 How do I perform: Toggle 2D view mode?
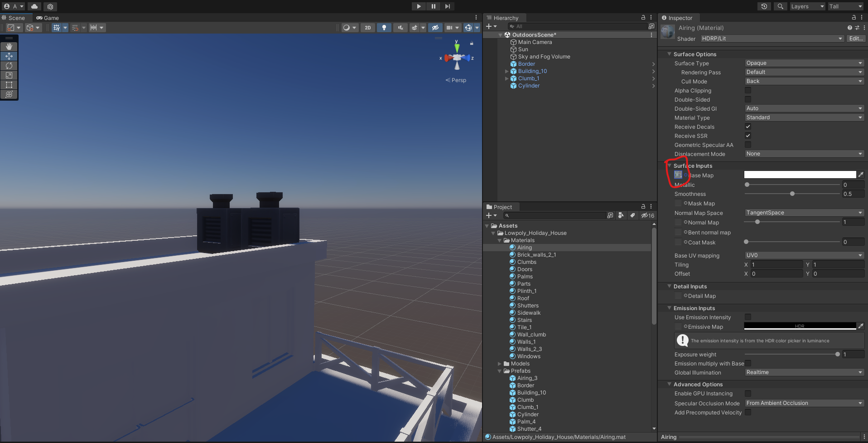pyautogui.click(x=368, y=28)
